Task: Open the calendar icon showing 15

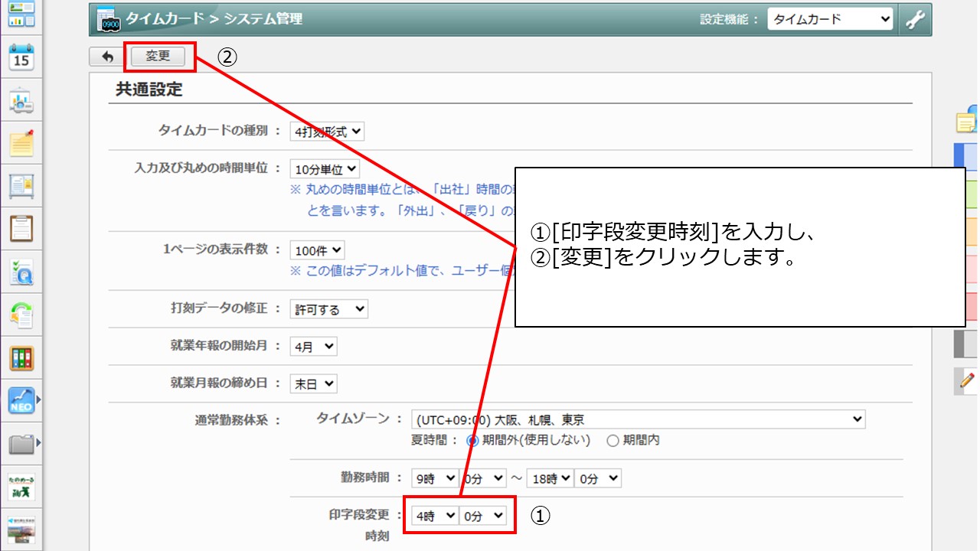Action: click(x=21, y=57)
